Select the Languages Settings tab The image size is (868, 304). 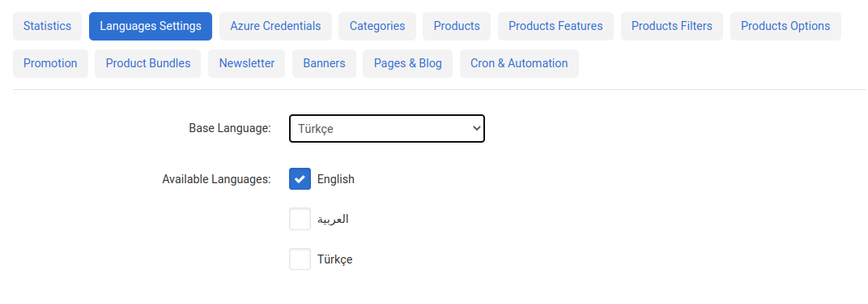click(x=151, y=26)
